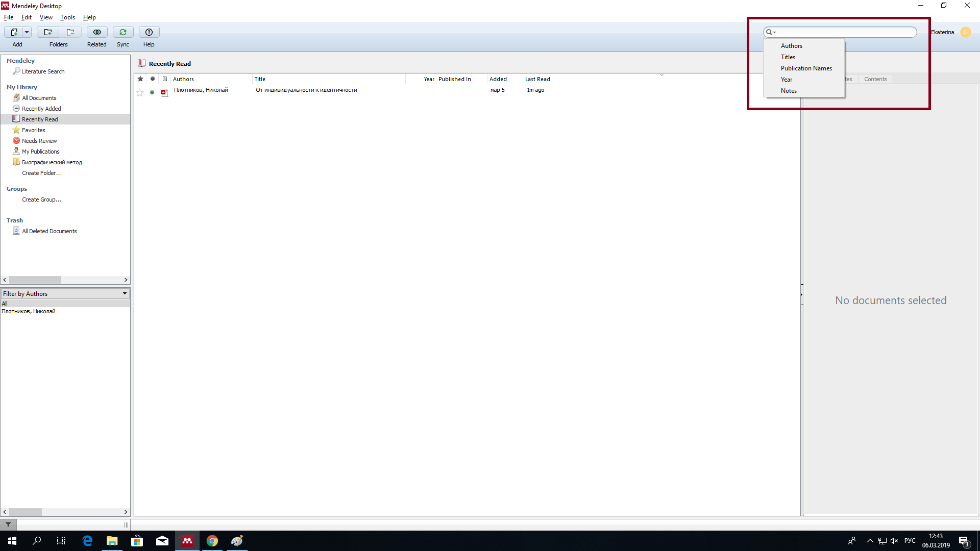The image size is (980, 551).
Task: Open Favorites in sidebar
Action: click(33, 130)
